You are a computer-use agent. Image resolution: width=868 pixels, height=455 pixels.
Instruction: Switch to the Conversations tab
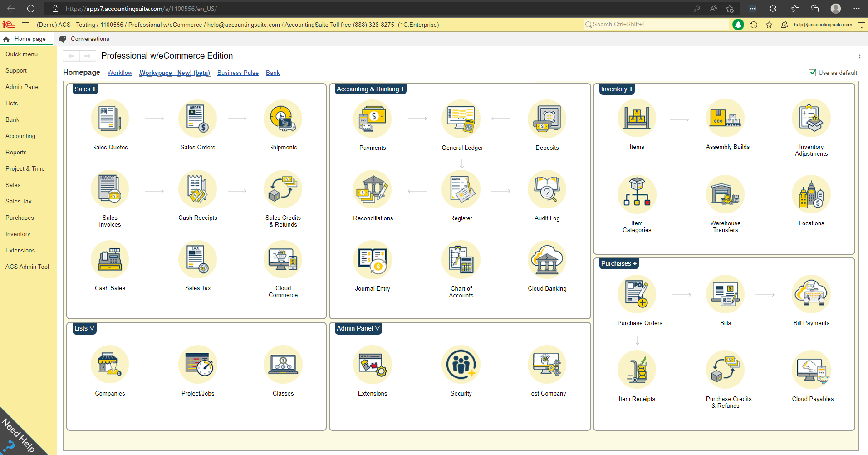(85, 39)
